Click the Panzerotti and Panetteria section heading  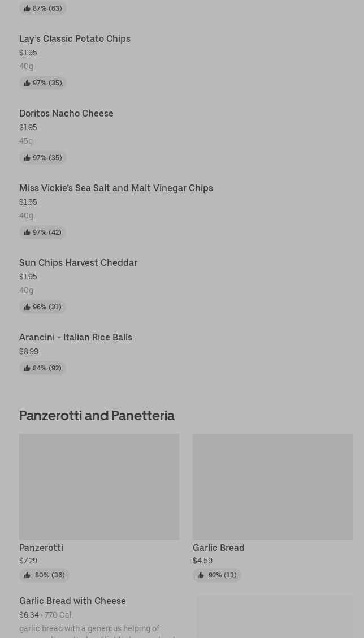97,415
